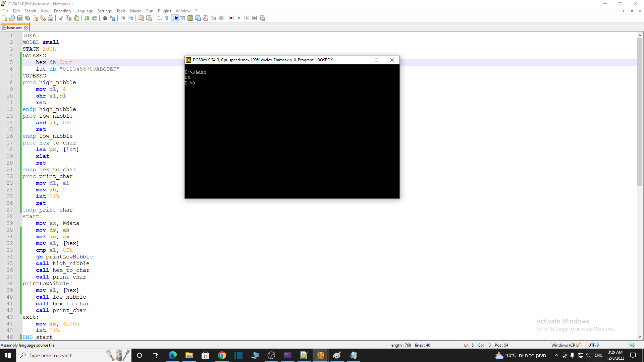The image size is (644, 362).
Task: Toggle Show All Characters pilcrow button
Action: click(x=167, y=18)
